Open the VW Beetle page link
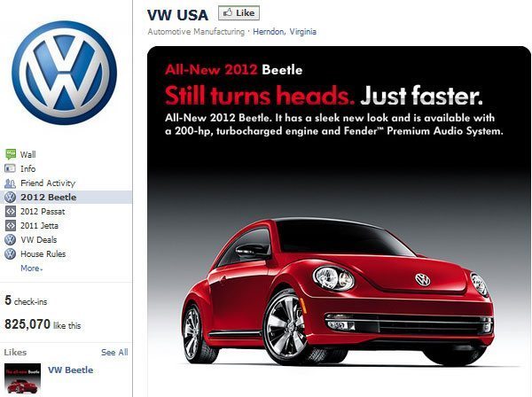This screenshot has height=397, width=532. tap(71, 370)
